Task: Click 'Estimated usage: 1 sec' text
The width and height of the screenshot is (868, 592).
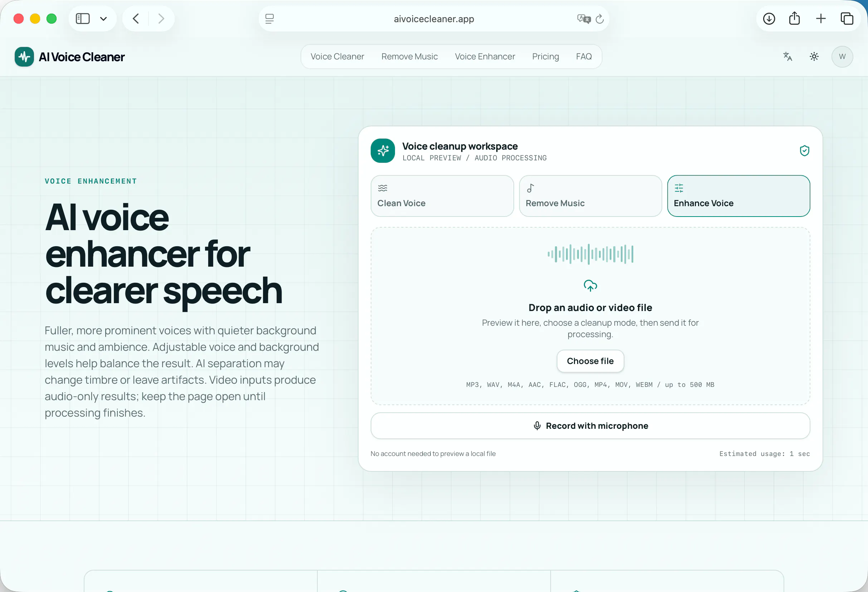Action: click(765, 454)
